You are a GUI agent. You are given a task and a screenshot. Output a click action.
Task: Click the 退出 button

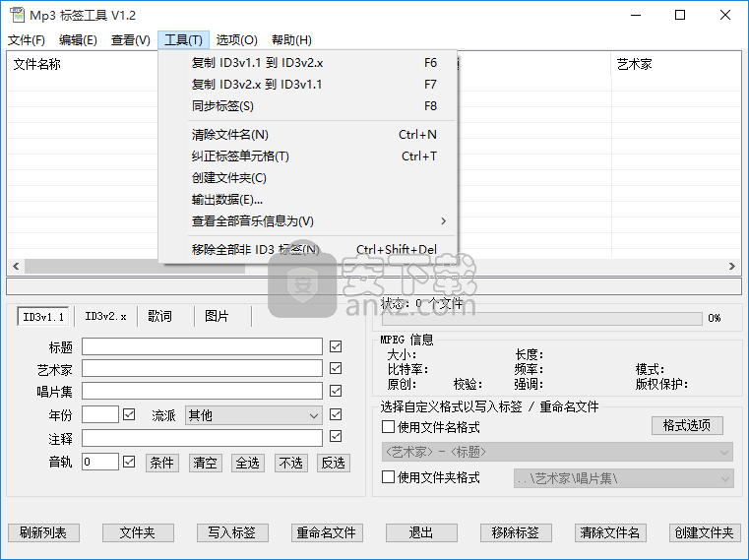pyautogui.click(x=422, y=532)
